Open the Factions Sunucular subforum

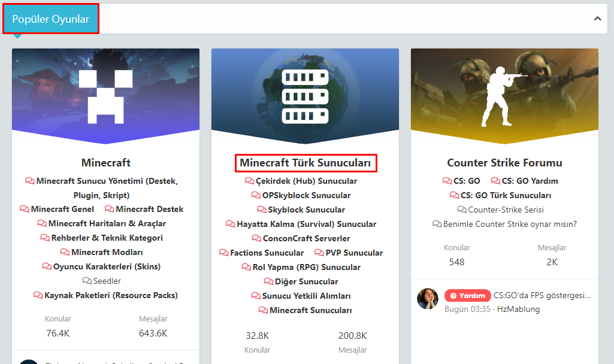[x=267, y=253]
